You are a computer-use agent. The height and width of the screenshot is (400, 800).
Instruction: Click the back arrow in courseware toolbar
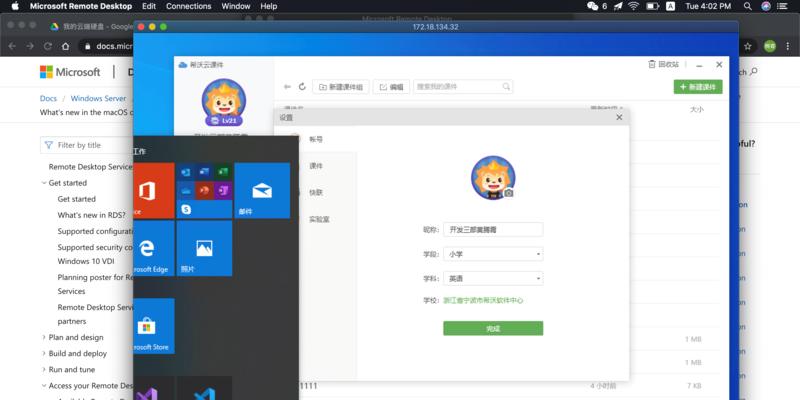[x=288, y=87]
